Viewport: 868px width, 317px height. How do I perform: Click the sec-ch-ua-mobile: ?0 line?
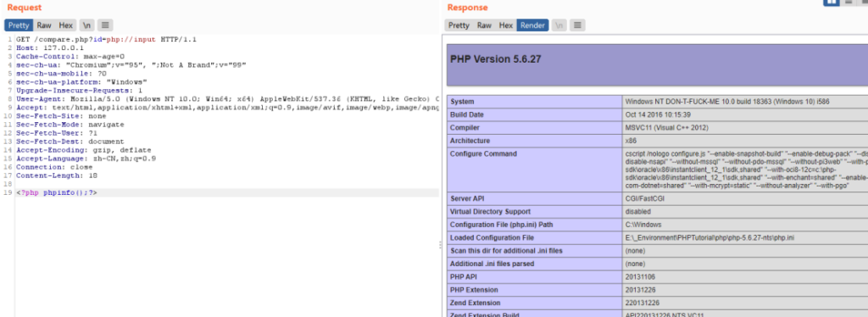tap(61, 74)
